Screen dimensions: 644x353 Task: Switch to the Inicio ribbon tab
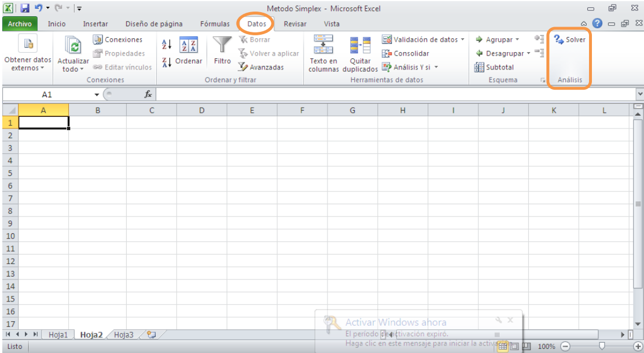[x=57, y=24]
